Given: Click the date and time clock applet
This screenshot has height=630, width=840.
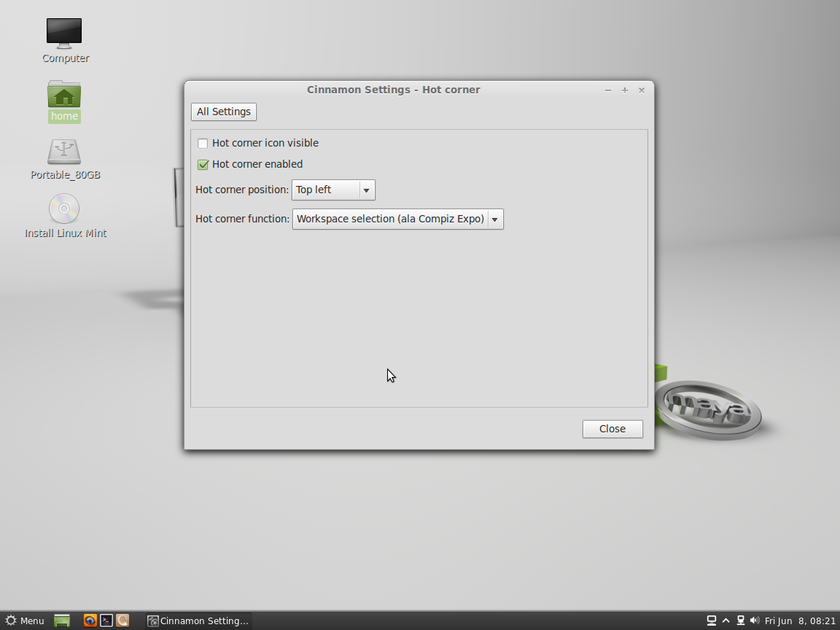Looking at the screenshot, I should pos(799,621).
